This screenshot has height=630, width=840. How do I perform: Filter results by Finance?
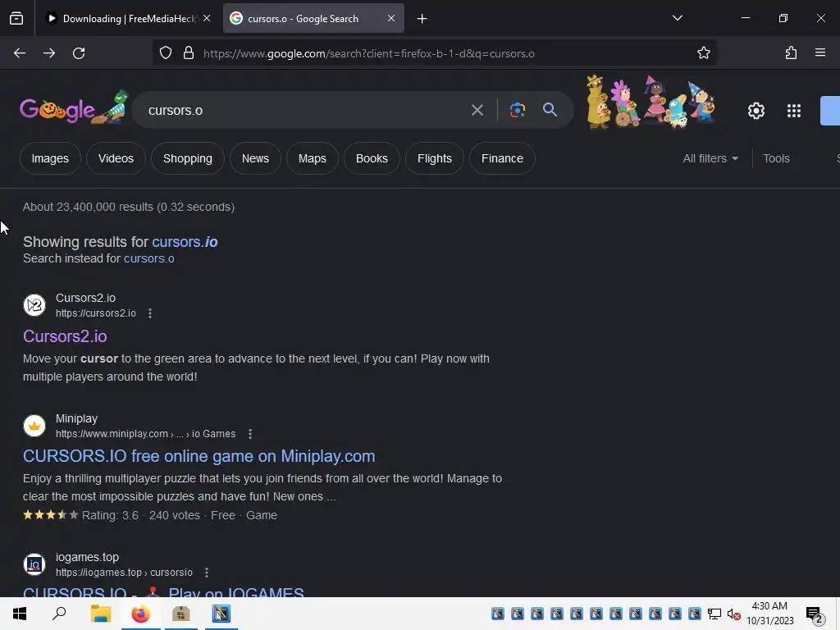click(x=502, y=158)
